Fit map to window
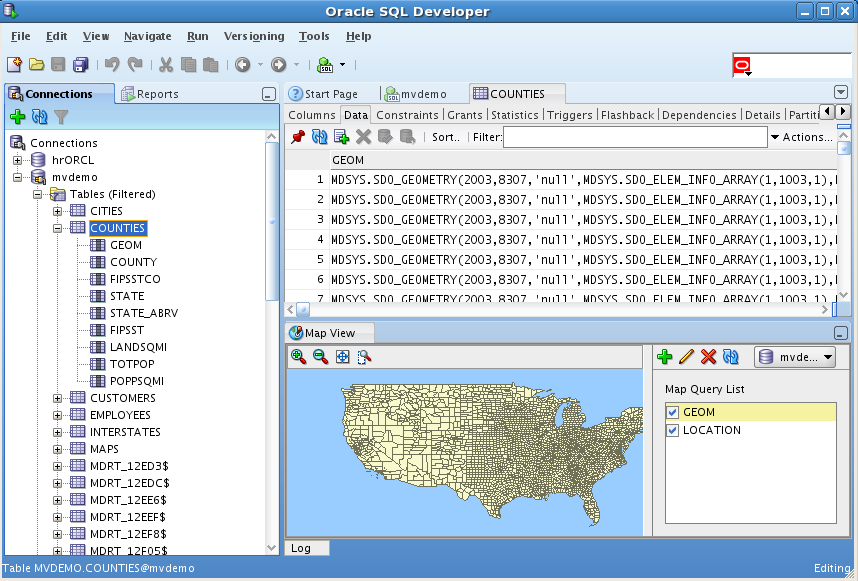 click(x=343, y=357)
